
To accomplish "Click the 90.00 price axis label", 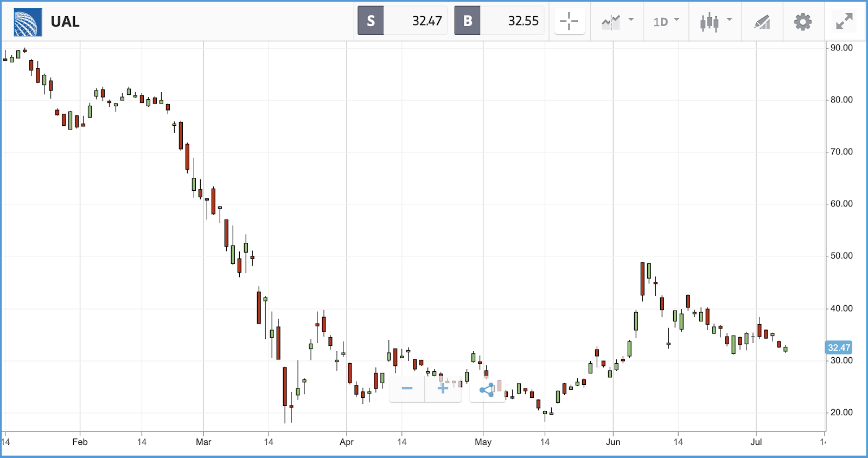I will (841, 48).
